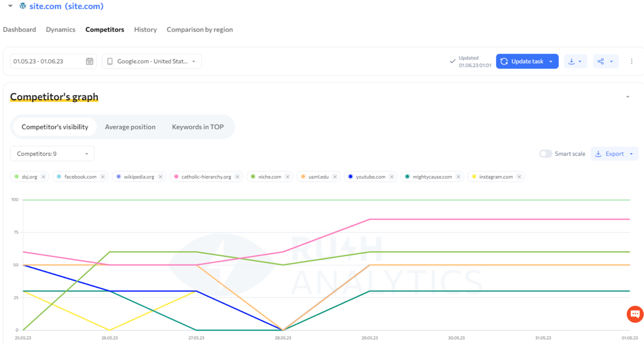Collapse the site.com project arrow
This screenshot has width=644, height=344.
pos(10,6)
